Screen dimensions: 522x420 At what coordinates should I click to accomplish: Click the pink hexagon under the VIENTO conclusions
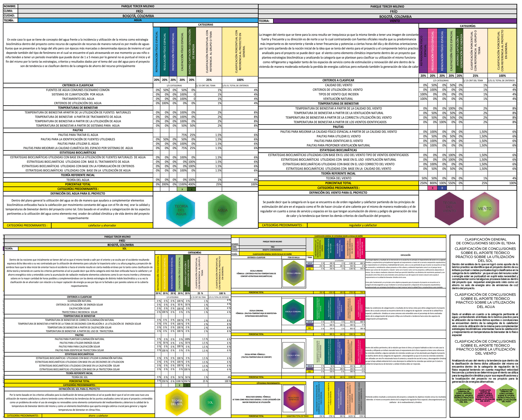coord(485,395)
